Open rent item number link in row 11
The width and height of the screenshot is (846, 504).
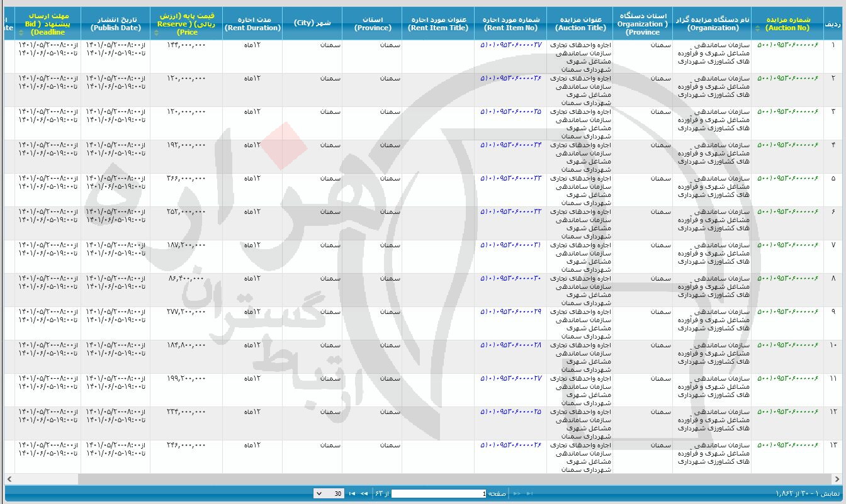pyautogui.click(x=510, y=378)
